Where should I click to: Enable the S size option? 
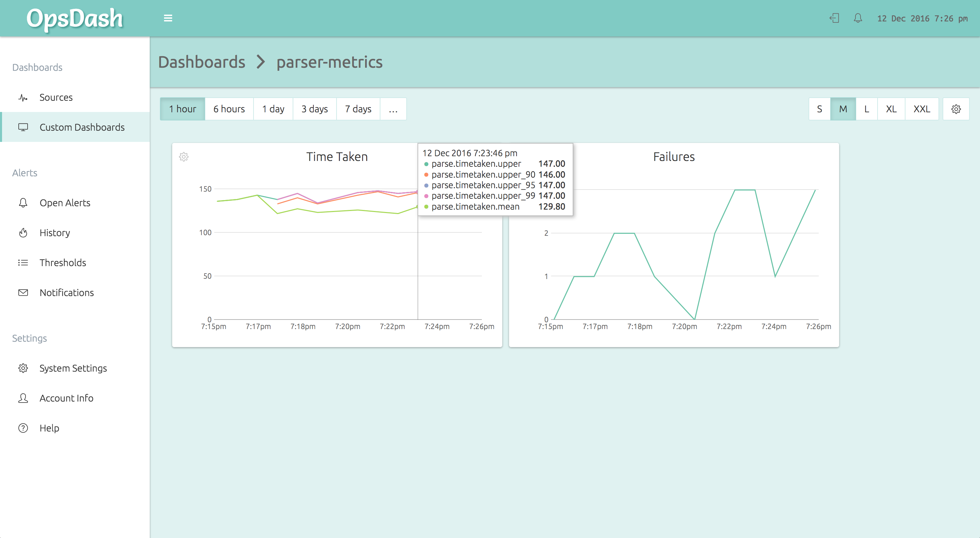tap(819, 109)
